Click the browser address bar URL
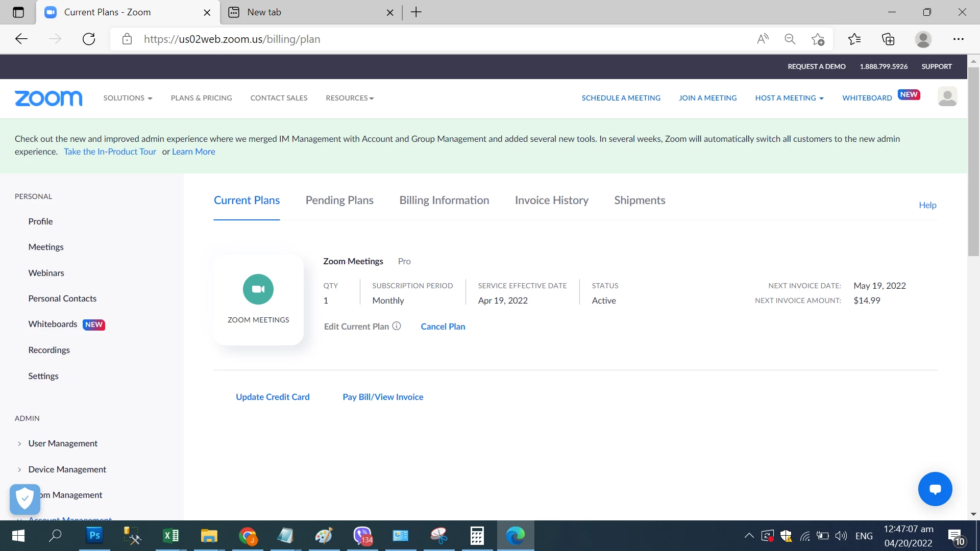 [232, 39]
